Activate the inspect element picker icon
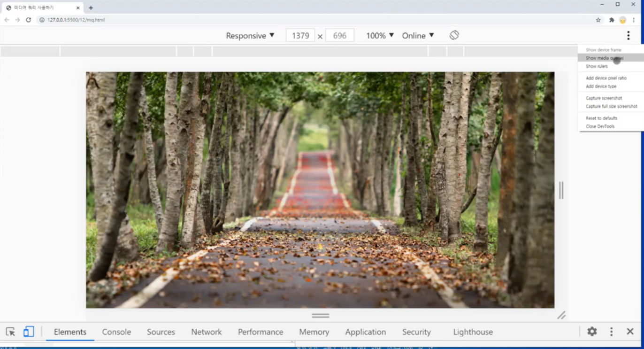 [x=10, y=332]
